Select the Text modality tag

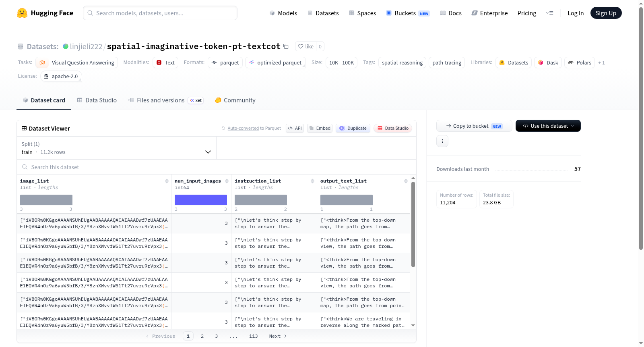165,62
